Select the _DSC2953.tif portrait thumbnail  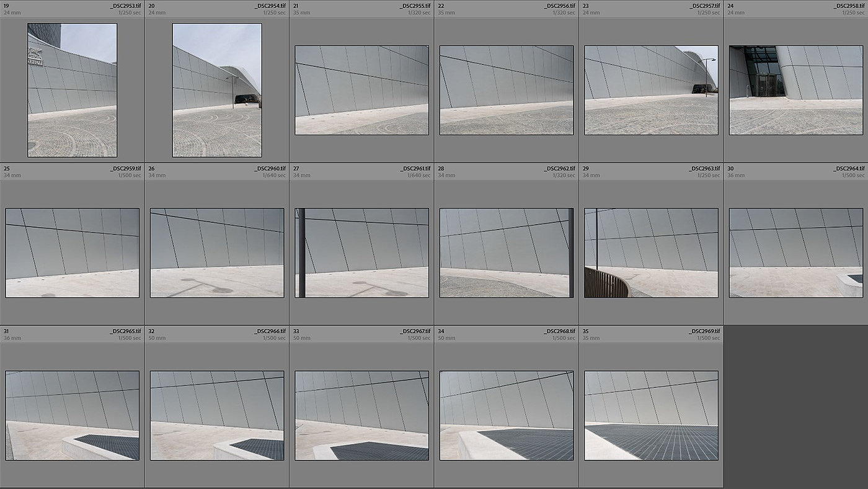(x=72, y=90)
